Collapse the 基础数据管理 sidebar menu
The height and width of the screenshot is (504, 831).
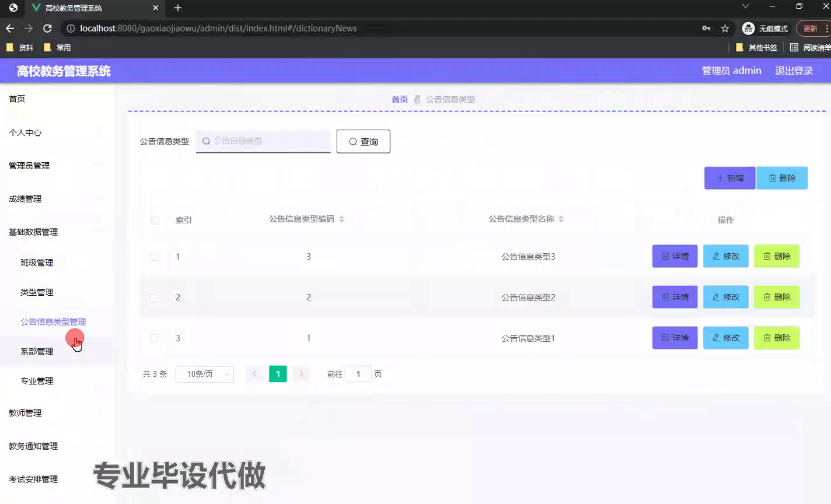click(x=56, y=232)
